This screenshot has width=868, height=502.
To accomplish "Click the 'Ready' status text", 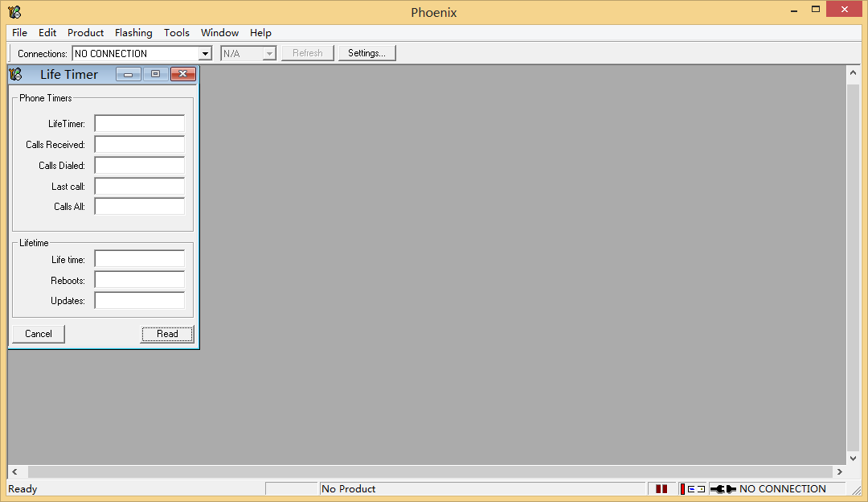I will (x=23, y=488).
